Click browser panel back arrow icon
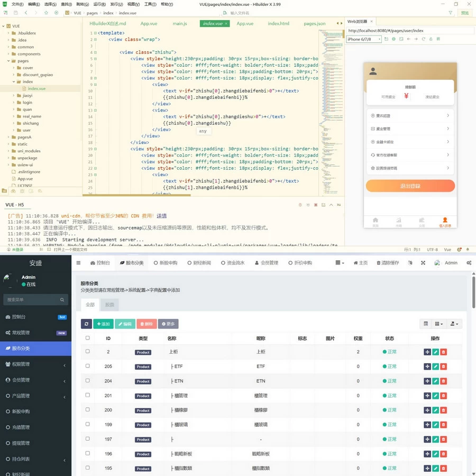 (x=409, y=39)
